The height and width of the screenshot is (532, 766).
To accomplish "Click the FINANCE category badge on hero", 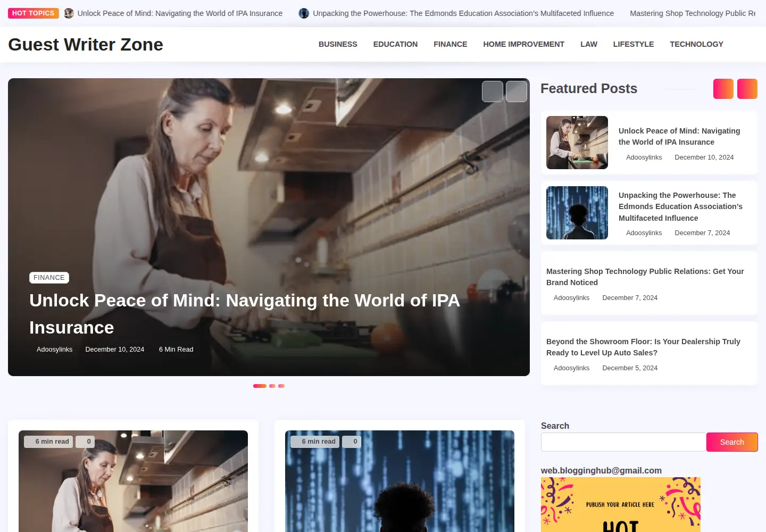I will [49, 278].
